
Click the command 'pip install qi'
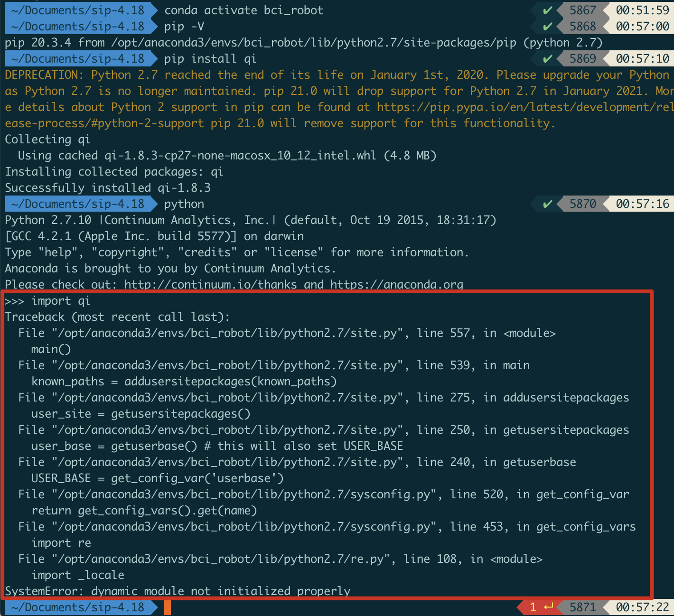click(x=210, y=58)
